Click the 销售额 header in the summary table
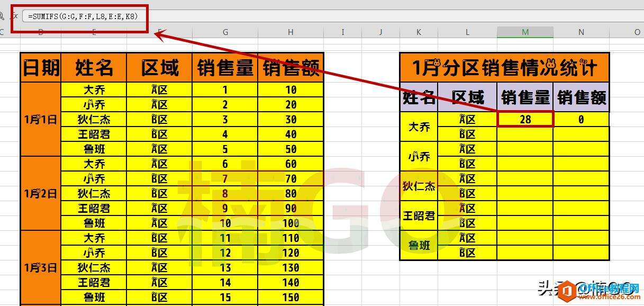Viewport: 644px width, 306px height. 582,97
